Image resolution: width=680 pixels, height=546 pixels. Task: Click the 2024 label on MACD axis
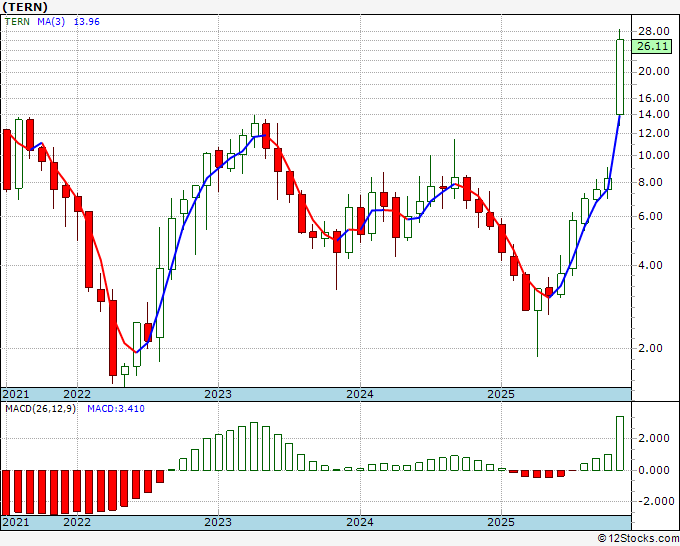click(x=360, y=522)
